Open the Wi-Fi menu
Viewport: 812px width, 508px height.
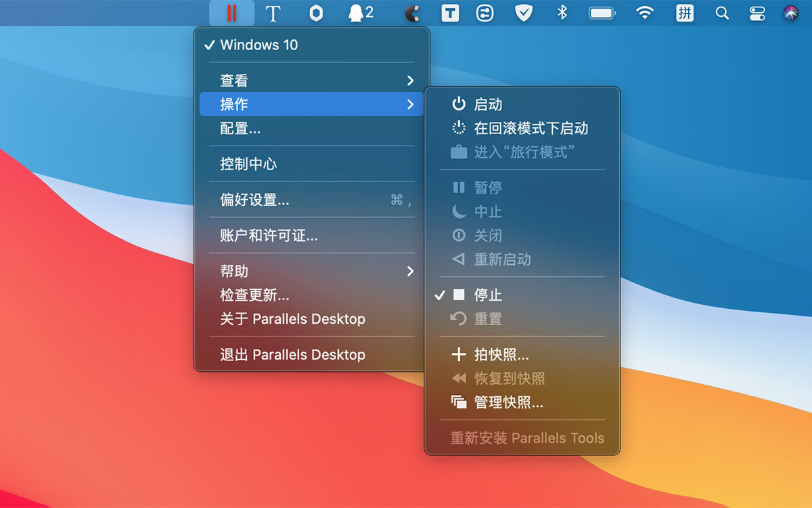(x=645, y=13)
